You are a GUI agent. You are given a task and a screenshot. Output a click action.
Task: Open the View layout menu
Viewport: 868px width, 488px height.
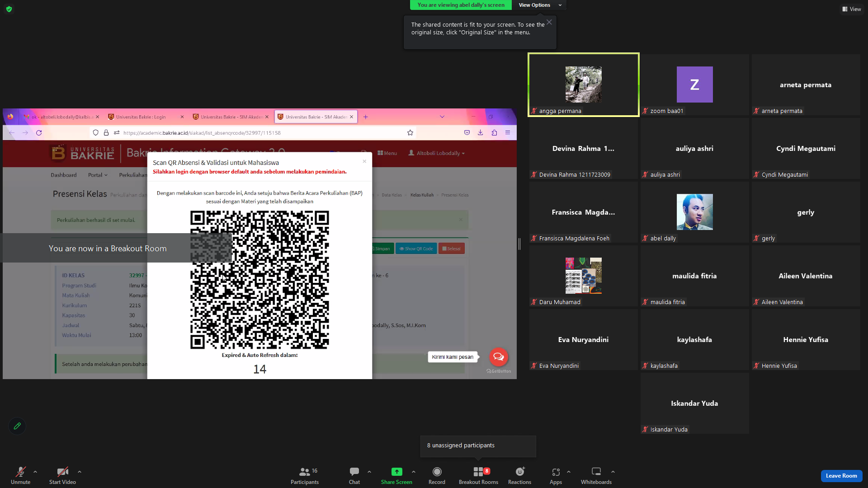(x=851, y=9)
